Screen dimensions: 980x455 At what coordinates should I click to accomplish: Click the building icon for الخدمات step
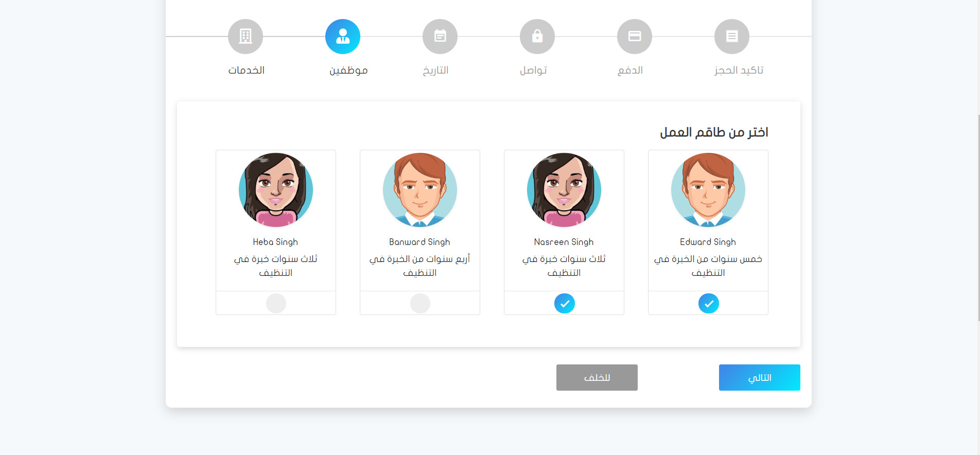pyautogui.click(x=246, y=37)
